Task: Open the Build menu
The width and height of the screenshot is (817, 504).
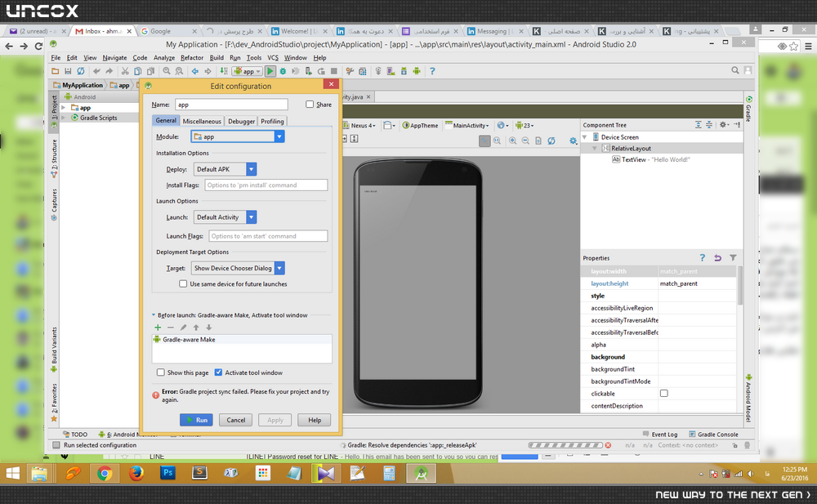Action: pos(217,58)
